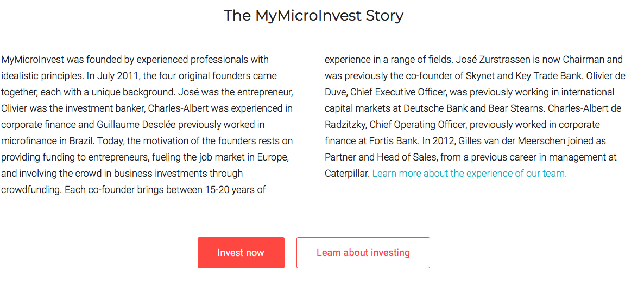Click the words Deutsche Bank
This screenshot has width=644, height=282.
coord(432,108)
